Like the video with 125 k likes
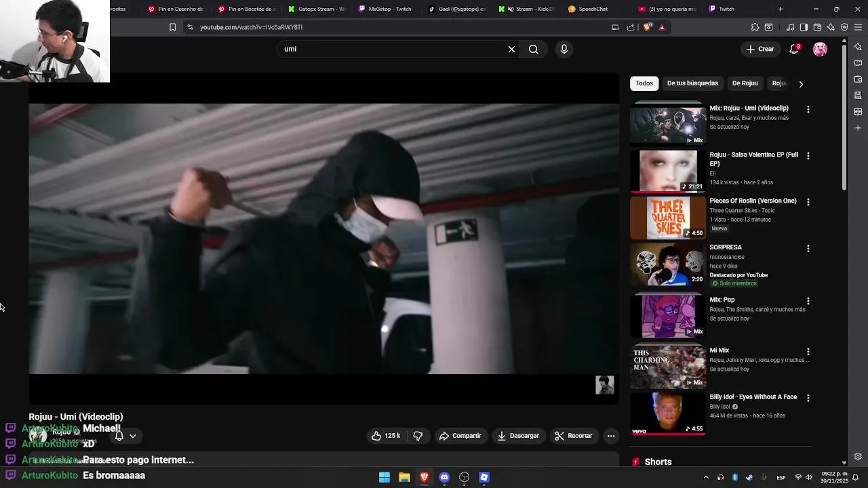 (385, 436)
